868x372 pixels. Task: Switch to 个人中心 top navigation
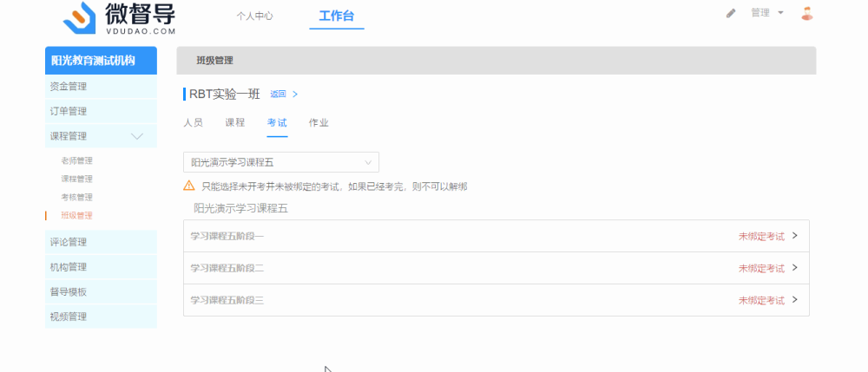click(254, 16)
